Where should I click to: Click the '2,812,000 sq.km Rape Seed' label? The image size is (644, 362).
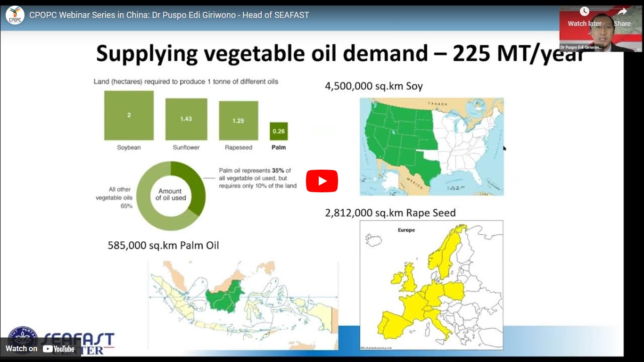pyautogui.click(x=390, y=213)
